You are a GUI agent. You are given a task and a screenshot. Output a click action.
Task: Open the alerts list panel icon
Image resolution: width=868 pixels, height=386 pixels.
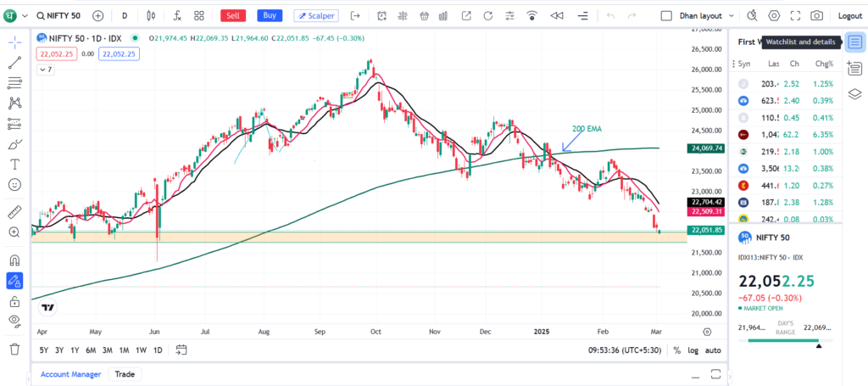click(x=854, y=68)
